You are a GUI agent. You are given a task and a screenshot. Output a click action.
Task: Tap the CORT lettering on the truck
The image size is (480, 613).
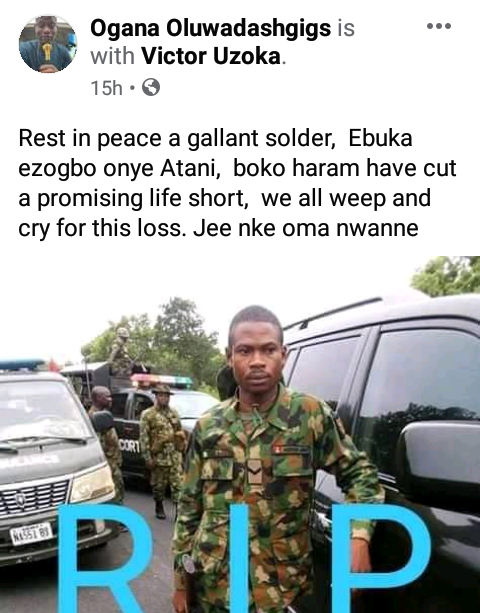tap(129, 446)
